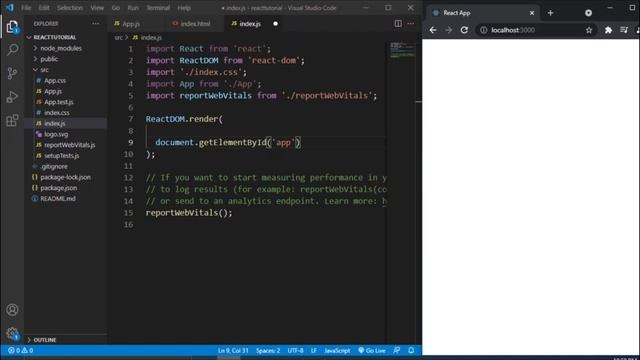Image resolution: width=640 pixels, height=360 pixels.
Task: Open browser extensions puzzle icon
Action: [x=608, y=30]
